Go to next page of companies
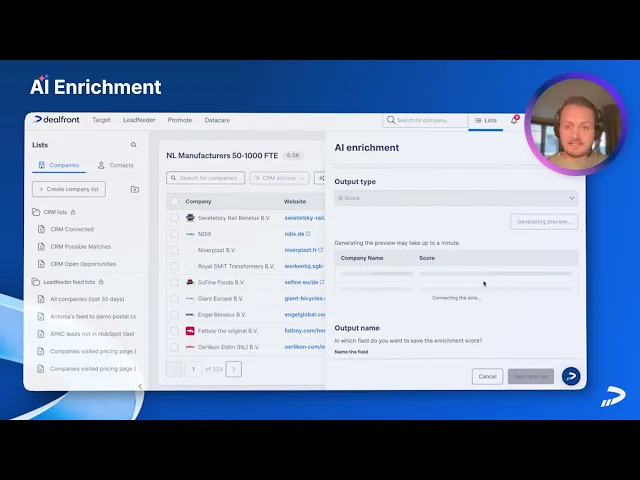The width and height of the screenshot is (640, 480). (x=234, y=369)
